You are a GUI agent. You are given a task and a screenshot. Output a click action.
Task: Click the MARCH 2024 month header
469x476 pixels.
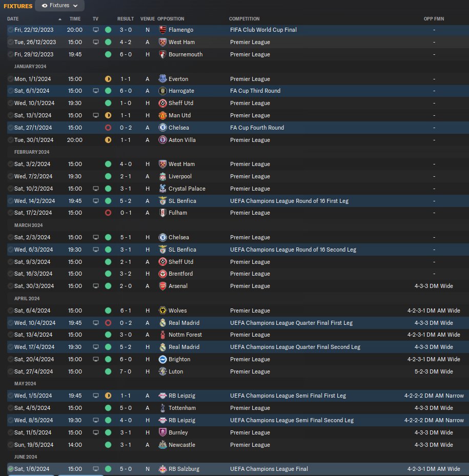pos(28,225)
